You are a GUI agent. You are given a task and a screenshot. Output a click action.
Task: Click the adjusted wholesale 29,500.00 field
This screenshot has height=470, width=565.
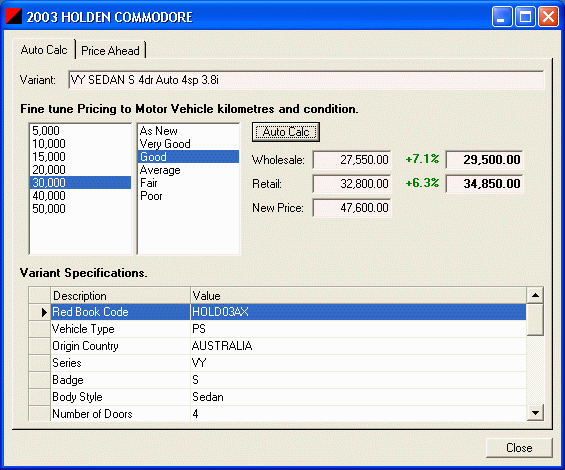484,160
